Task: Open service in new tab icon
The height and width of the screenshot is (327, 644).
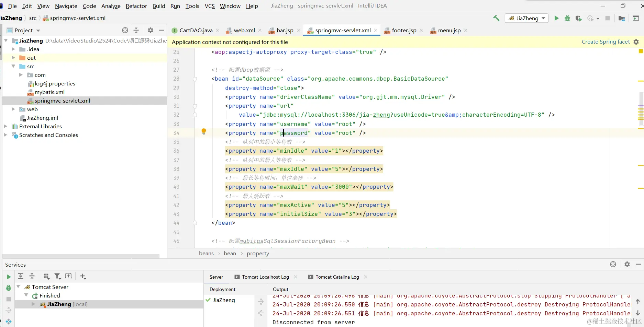Action: [69, 276]
